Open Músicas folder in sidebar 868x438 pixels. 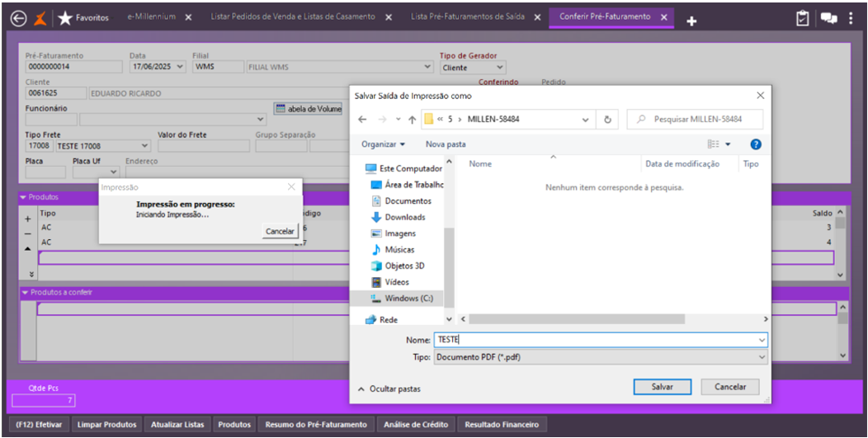(x=393, y=250)
